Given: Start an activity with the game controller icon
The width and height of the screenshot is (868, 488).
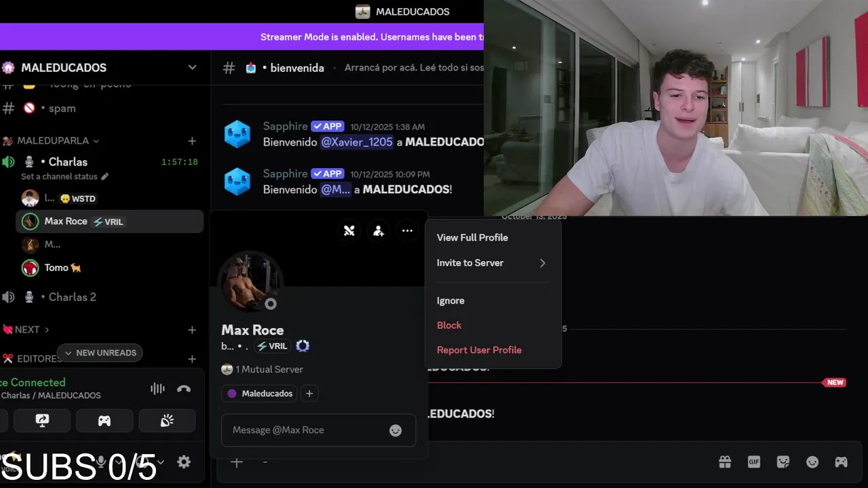Looking at the screenshot, I should (x=104, y=421).
